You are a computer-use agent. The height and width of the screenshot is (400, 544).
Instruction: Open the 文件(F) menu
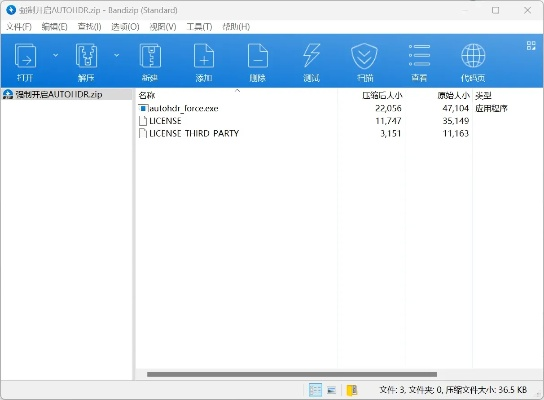19,27
